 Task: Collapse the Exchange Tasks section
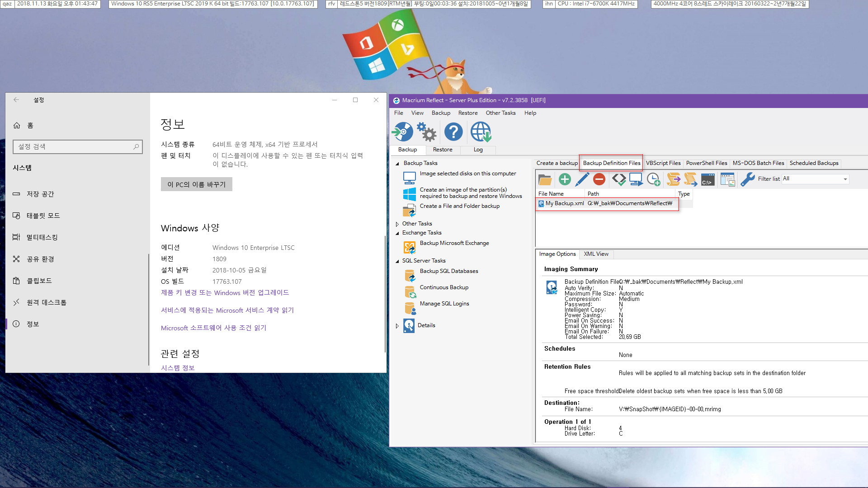click(x=397, y=233)
